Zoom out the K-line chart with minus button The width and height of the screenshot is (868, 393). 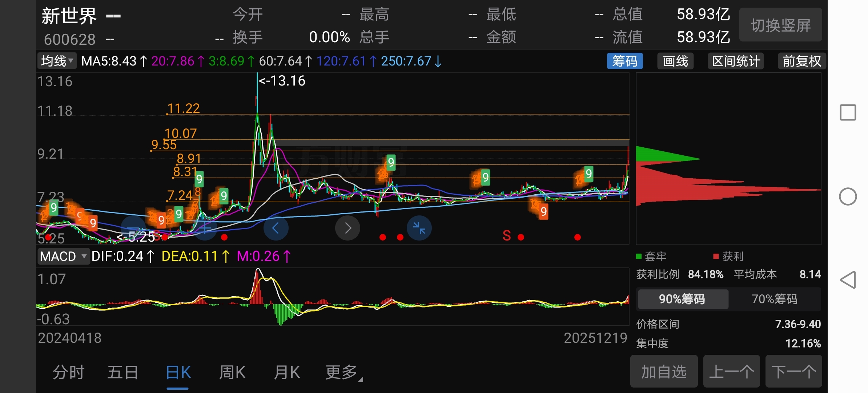[x=133, y=227]
